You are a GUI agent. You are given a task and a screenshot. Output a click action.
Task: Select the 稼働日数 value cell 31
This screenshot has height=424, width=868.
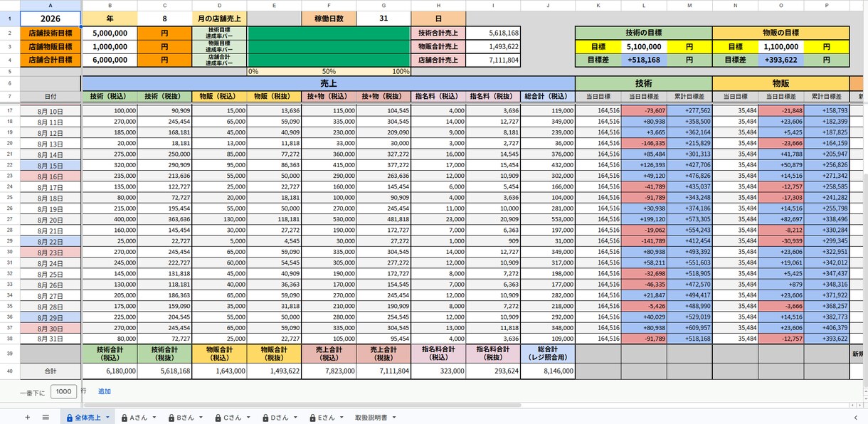pyautogui.click(x=384, y=18)
